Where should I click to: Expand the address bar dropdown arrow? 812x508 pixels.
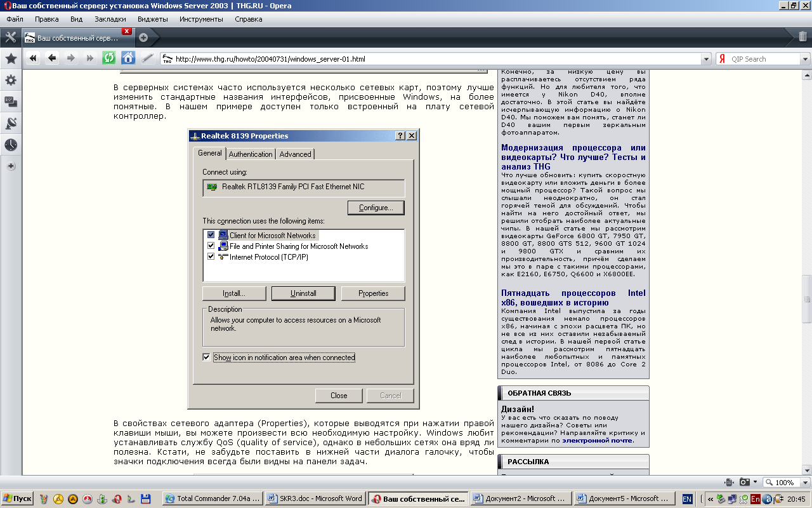[706, 59]
